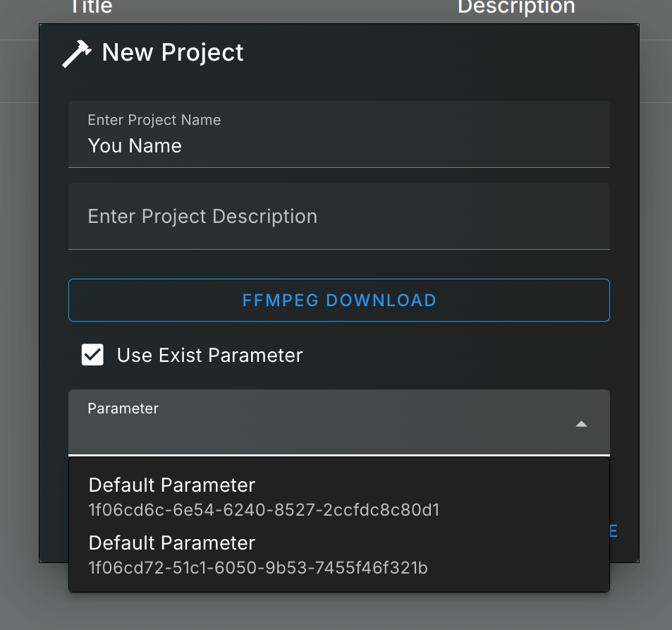Click the New Project dialog title

tap(173, 53)
